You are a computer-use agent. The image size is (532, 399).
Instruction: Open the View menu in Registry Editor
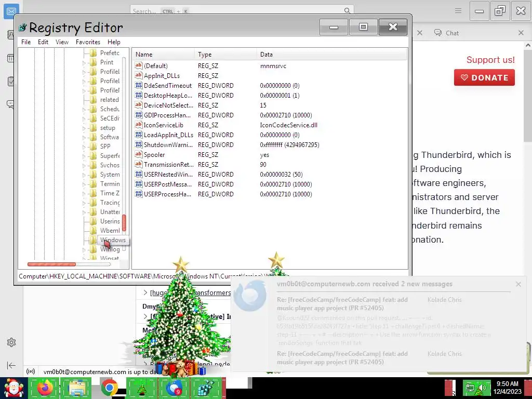(62, 42)
